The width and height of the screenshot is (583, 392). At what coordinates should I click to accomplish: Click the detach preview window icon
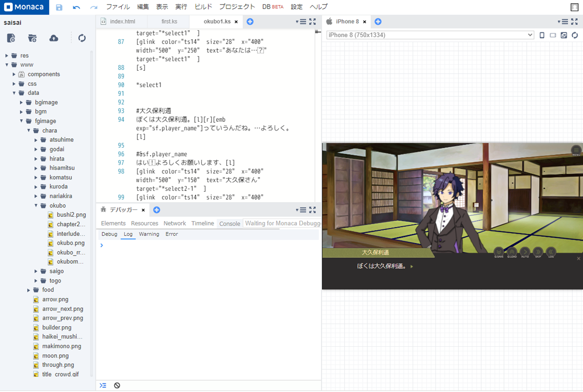pyautogui.click(x=564, y=35)
